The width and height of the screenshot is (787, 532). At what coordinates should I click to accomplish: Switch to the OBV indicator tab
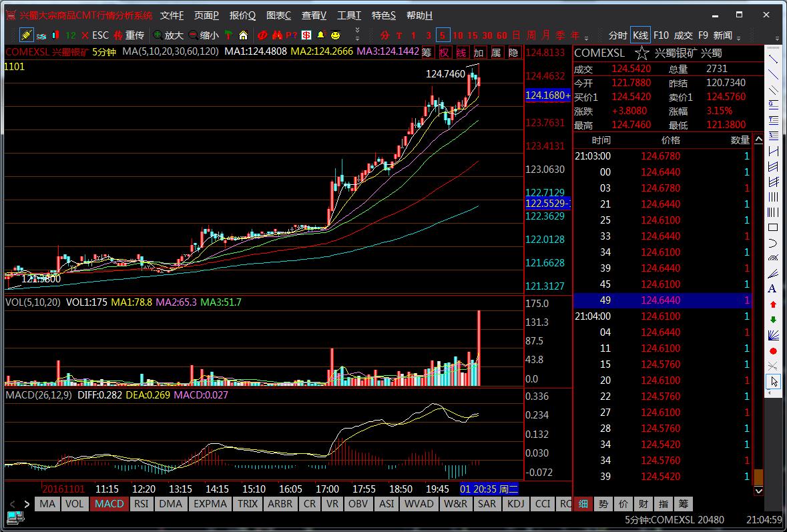[x=358, y=504]
